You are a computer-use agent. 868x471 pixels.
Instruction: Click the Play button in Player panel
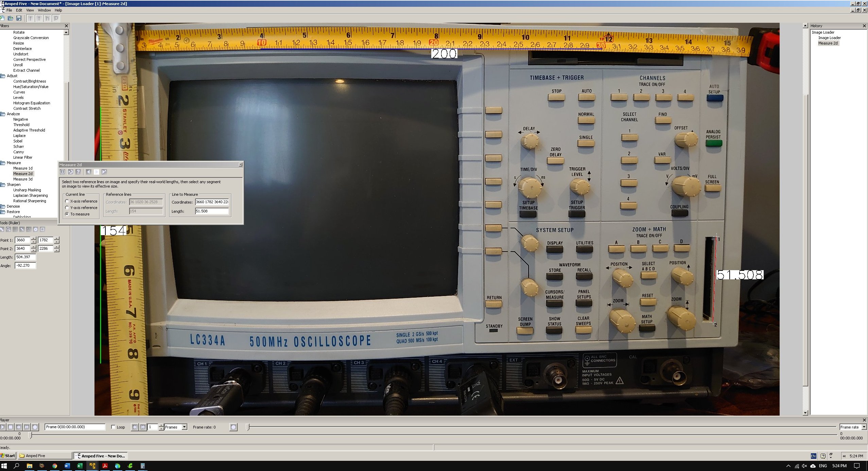[x=3, y=427]
